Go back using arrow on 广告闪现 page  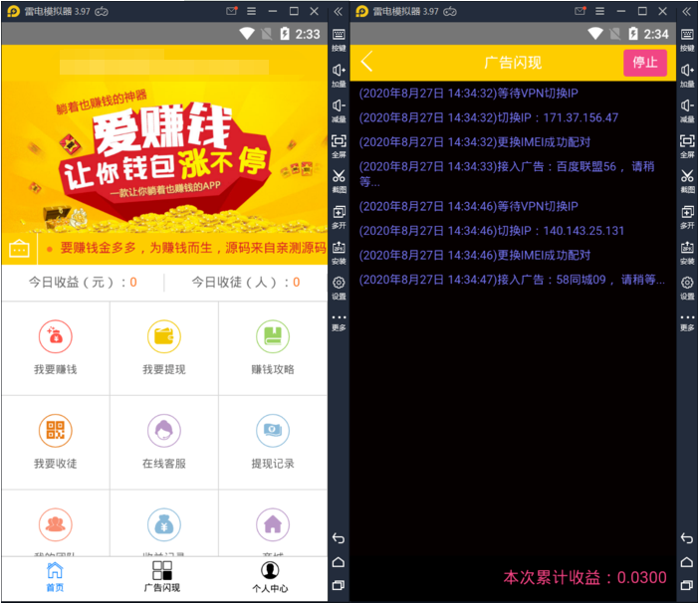pos(367,62)
